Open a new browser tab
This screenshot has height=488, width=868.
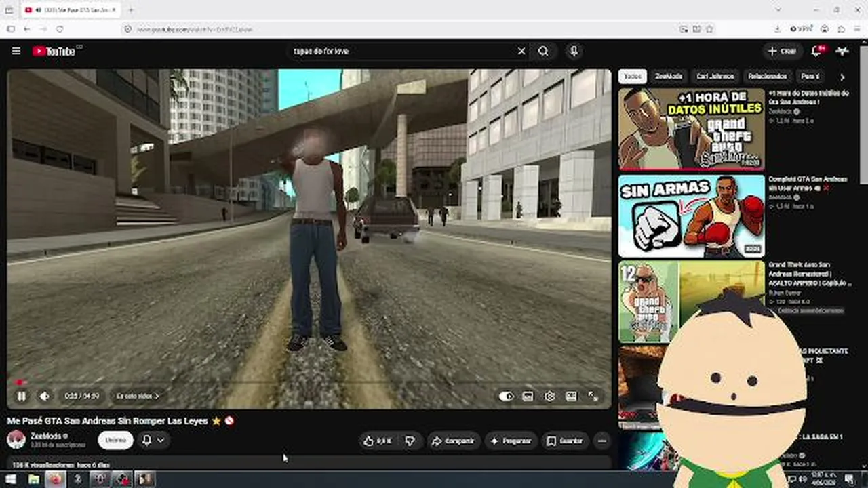click(131, 10)
